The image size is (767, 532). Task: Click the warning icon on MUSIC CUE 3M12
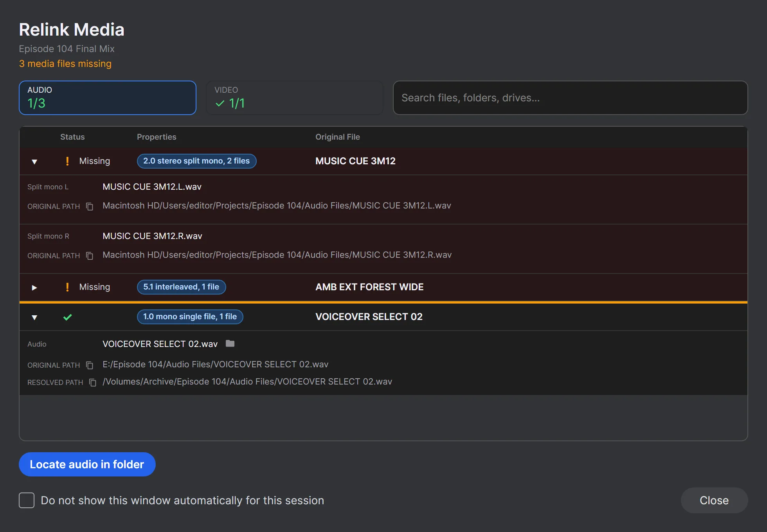tap(67, 161)
